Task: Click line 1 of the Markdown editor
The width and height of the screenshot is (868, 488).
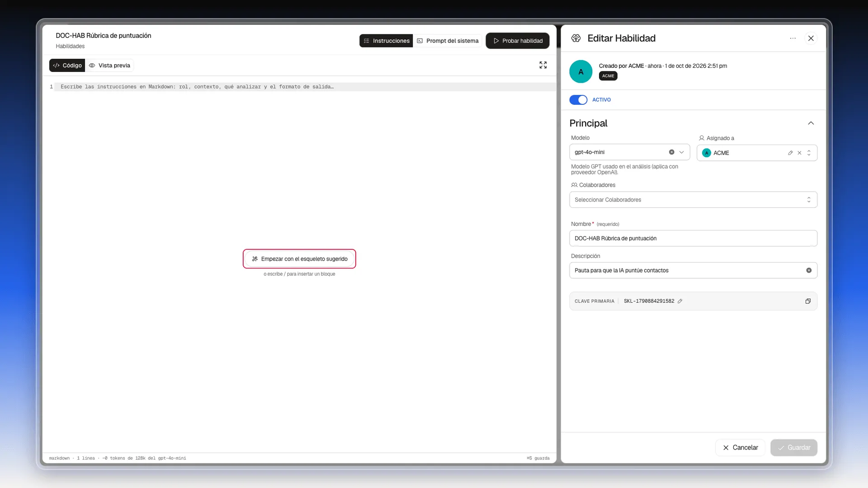Action: coord(305,87)
